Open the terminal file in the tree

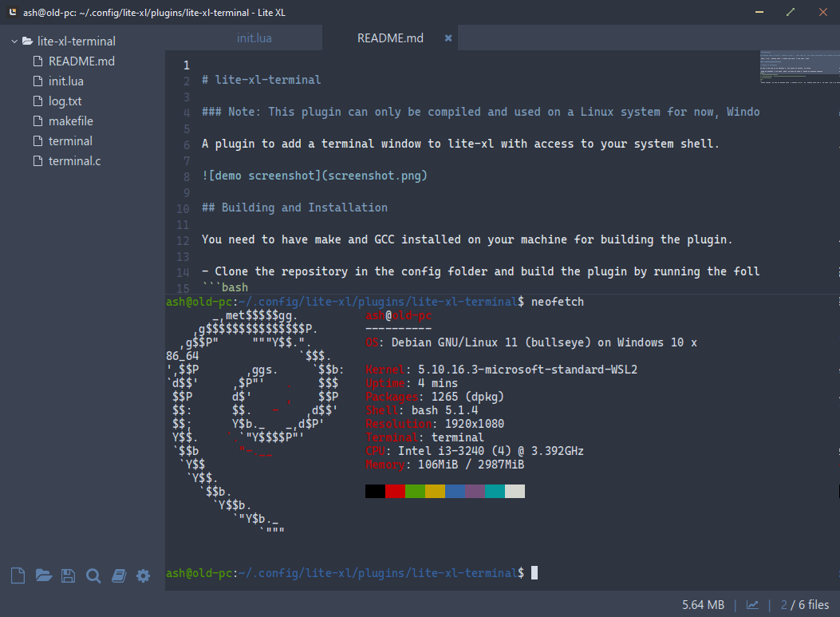(70, 141)
